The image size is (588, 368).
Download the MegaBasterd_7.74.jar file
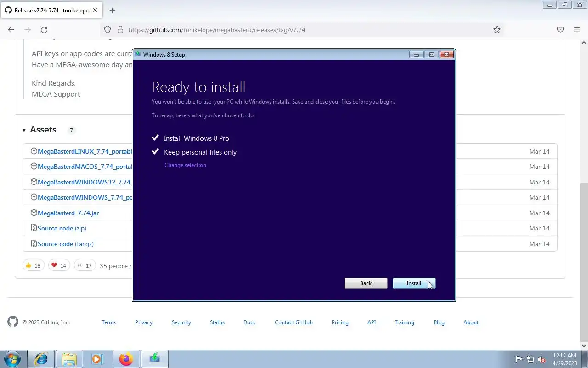click(x=68, y=213)
